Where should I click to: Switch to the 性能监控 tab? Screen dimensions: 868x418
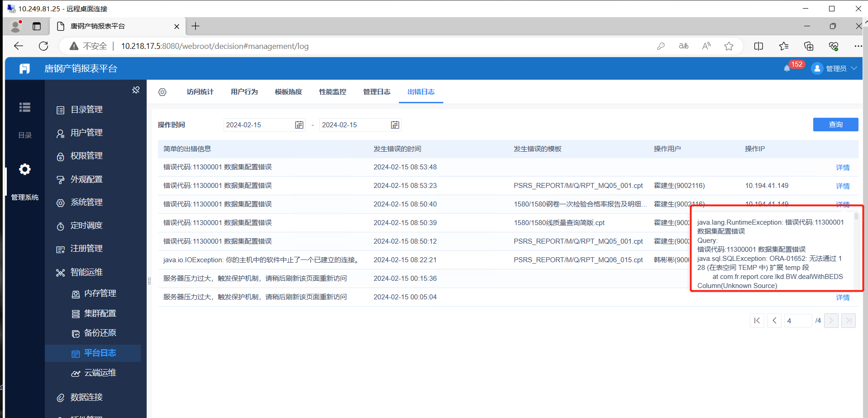[x=332, y=92]
